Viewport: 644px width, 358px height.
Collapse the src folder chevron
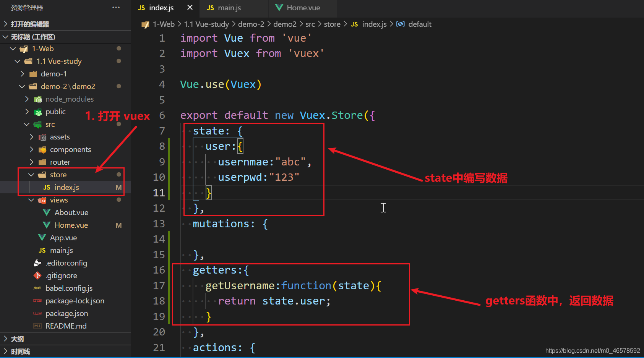click(27, 124)
